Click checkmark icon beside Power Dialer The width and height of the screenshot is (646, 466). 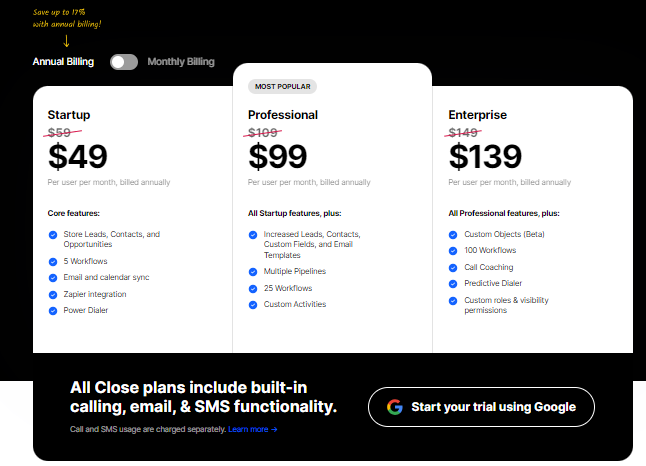pos(53,310)
